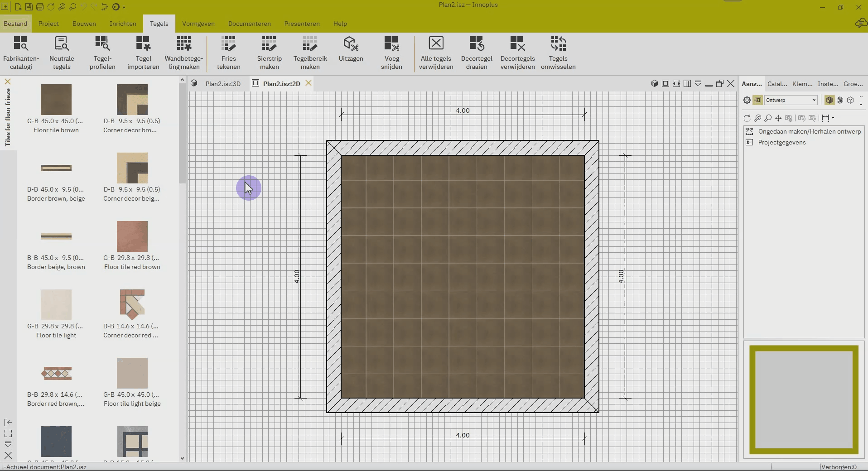Switch to the Vormgeven ribbon tab
The image size is (868, 471).
click(x=198, y=24)
